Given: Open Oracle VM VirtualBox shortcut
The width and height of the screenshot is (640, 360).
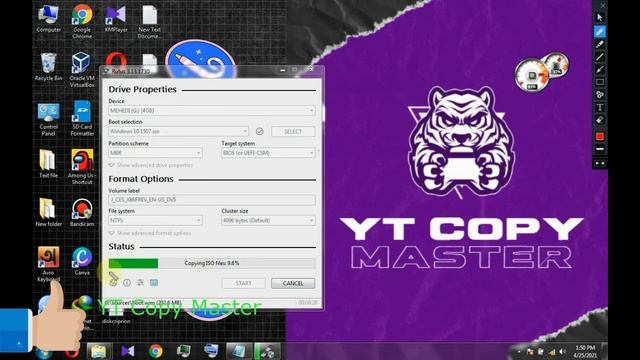Looking at the screenshot, I should point(82,70).
